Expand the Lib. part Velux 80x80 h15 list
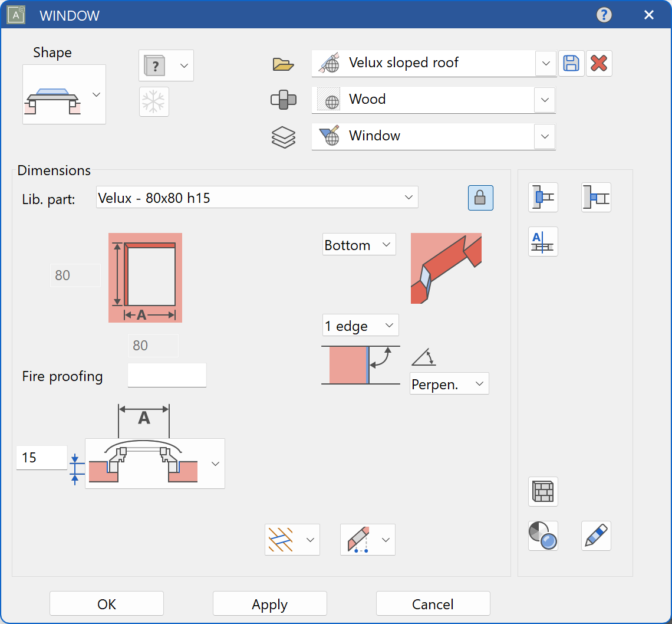This screenshot has width=672, height=624. pos(257,197)
